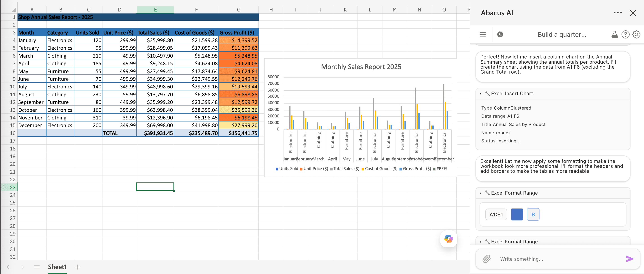This screenshot has height=274, width=644.
Task: Collapse the first Excel Format Range section
Action: coord(480,193)
